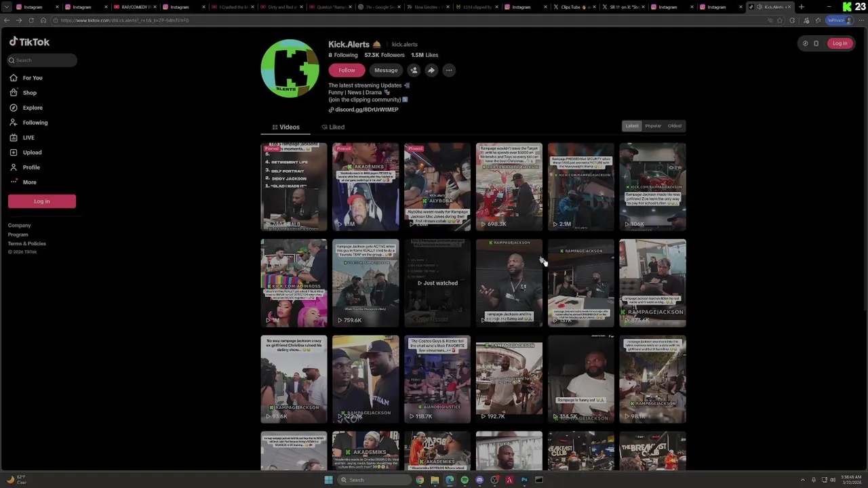Image resolution: width=868 pixels, height=488 pixels.
Task: Open the Just watched video
Action: coord(437,283)
